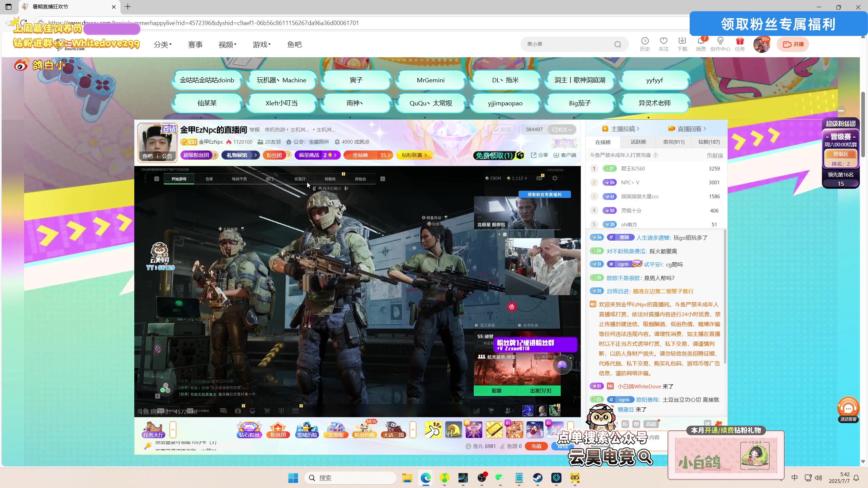Switch to the 活跃榜 tab
The height and width of the screenshot is (488, 868).
pyautogui.click(x=638, y=142)
